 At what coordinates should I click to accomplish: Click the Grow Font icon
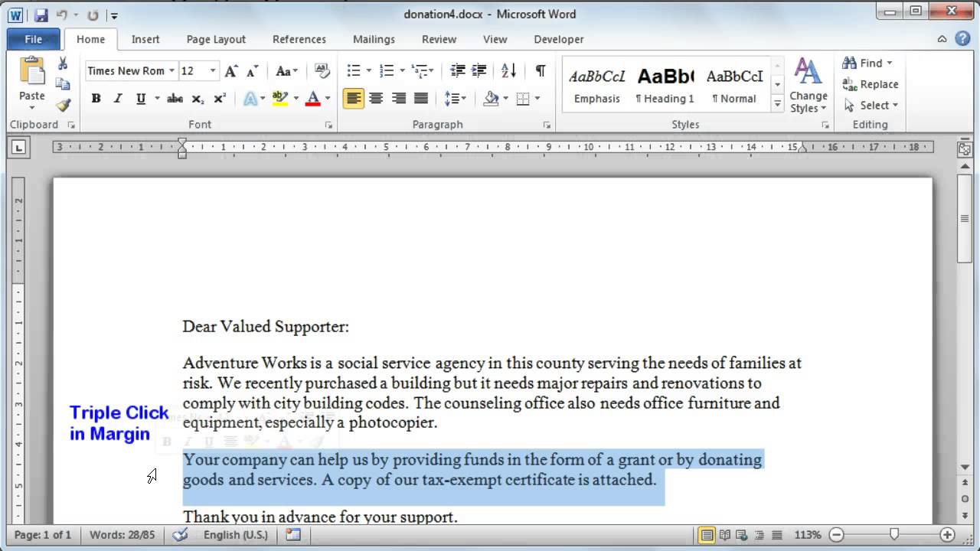[231, 71]
